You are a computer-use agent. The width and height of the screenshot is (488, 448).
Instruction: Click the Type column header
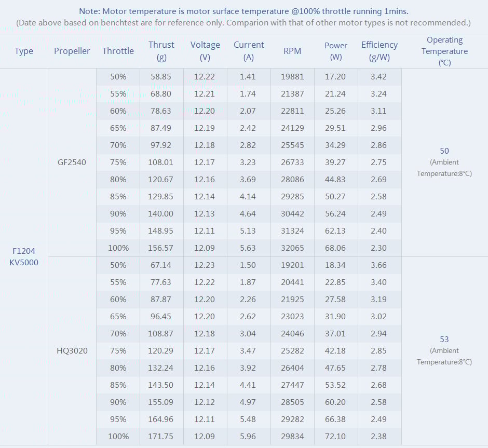[24, 51]
